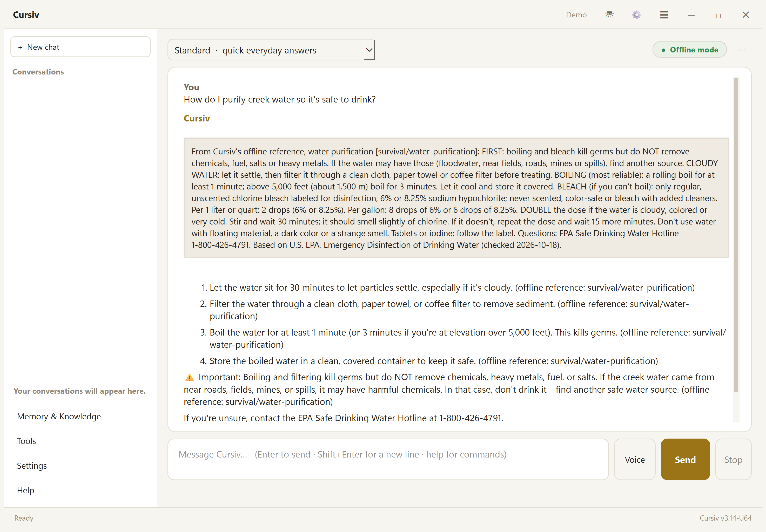
Task: Click the Demo label in the title bar
Action: coord(576,15)
